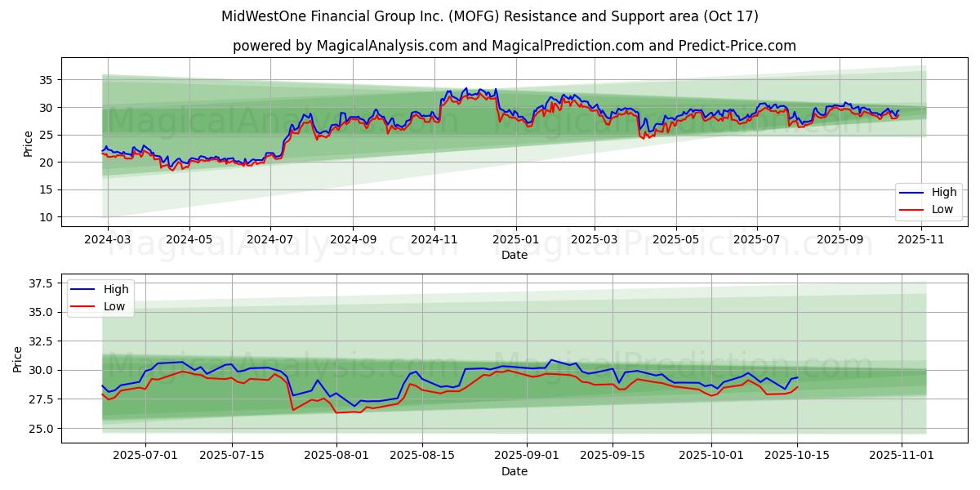Select 'Low' legend entry in bottom chart
Image resolution: width=980 pixels, height=490 pixels.
[115, 306]
